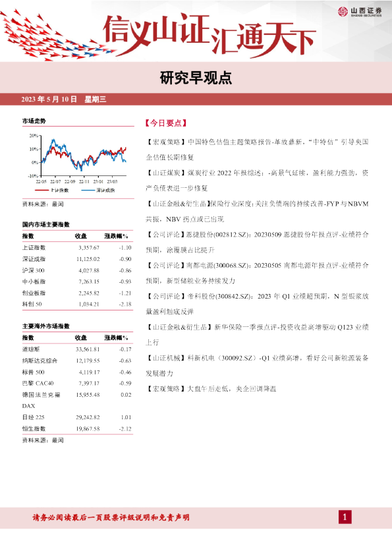The width and height of the screenshot is (392, 555).
Task: Open the 新华保险一季报点评 item
Action: (x=257, y=334)
